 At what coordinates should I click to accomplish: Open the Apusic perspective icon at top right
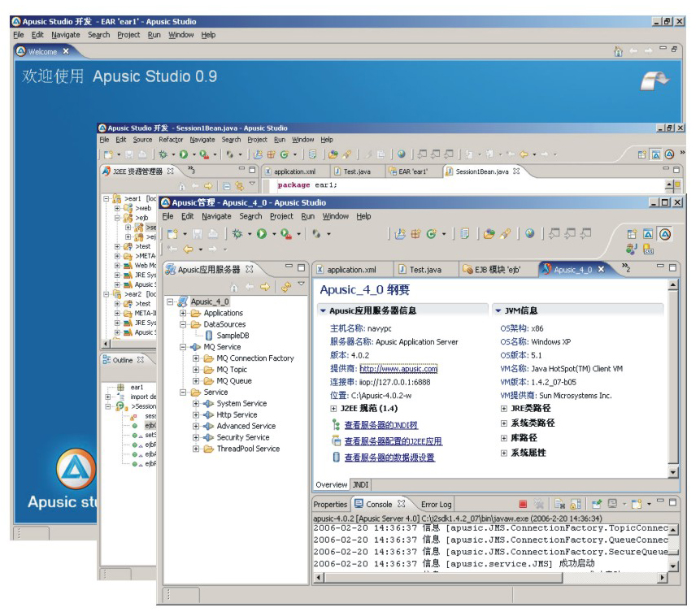point(665,234)
